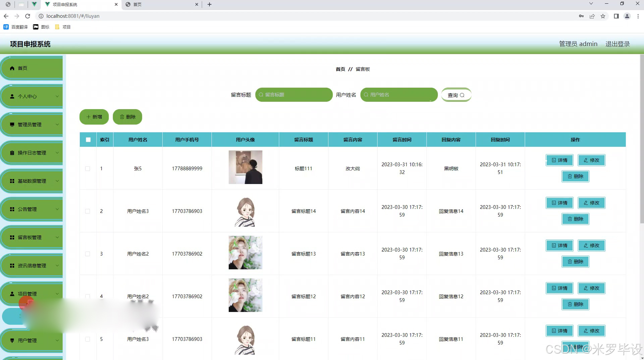Click the browser reload page icon
644x360 pixels.
[x=28, y=16]
